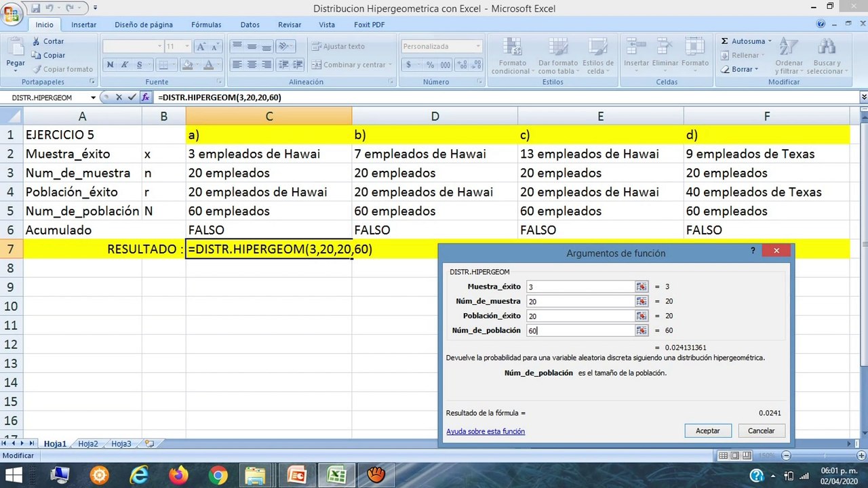This screenshot has width=868, height=488.
Task: Open the Fórmulas ribbon tab
Action: [206, 25]
